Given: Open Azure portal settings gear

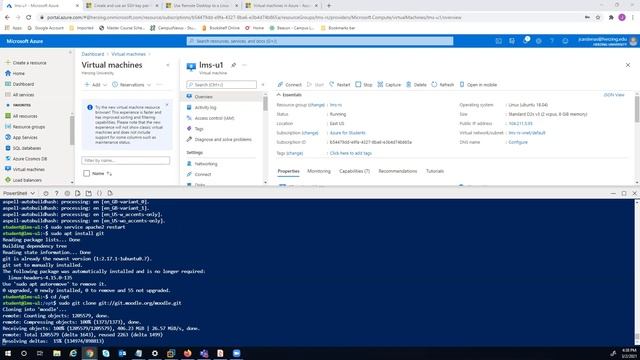Looking at the screenshot, I should coord(539,41).
